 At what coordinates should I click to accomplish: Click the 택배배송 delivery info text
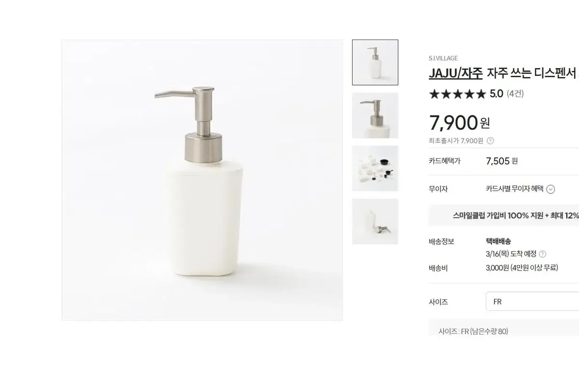498,241
